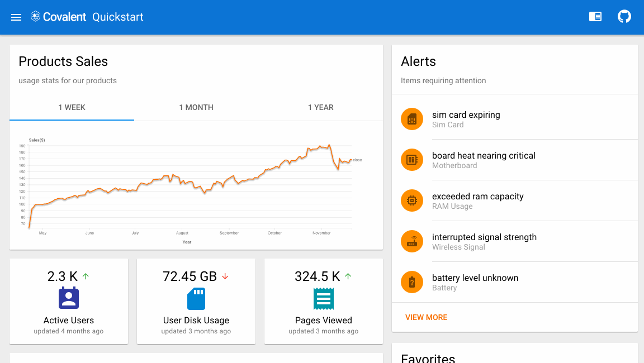Click the RAM capacity alert icon
This screenshot has width=644, height=363.
pyautogui.click(x=412, y=200)
